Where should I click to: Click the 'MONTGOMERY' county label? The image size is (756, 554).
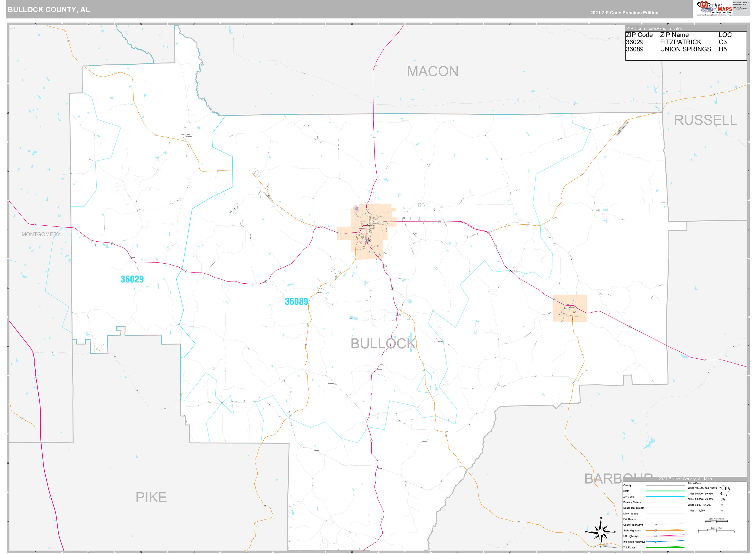[41, 234]
